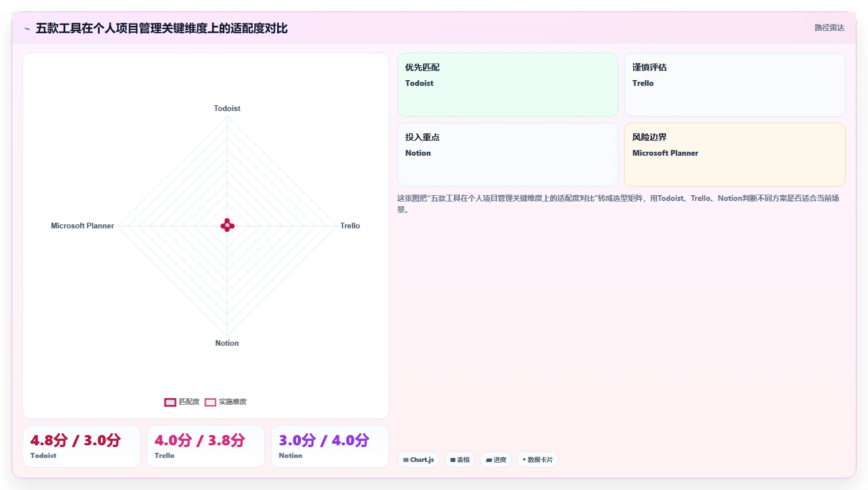Toggle the 匹配度 legend swatch
Image resolution: width=868 pixels, height=490 pixels.
coord(170,402)
